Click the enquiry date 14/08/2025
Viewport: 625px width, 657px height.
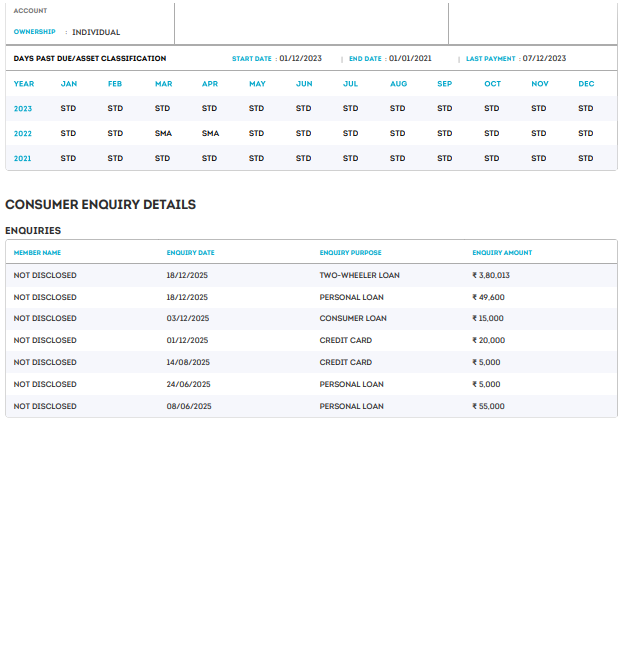188,362
